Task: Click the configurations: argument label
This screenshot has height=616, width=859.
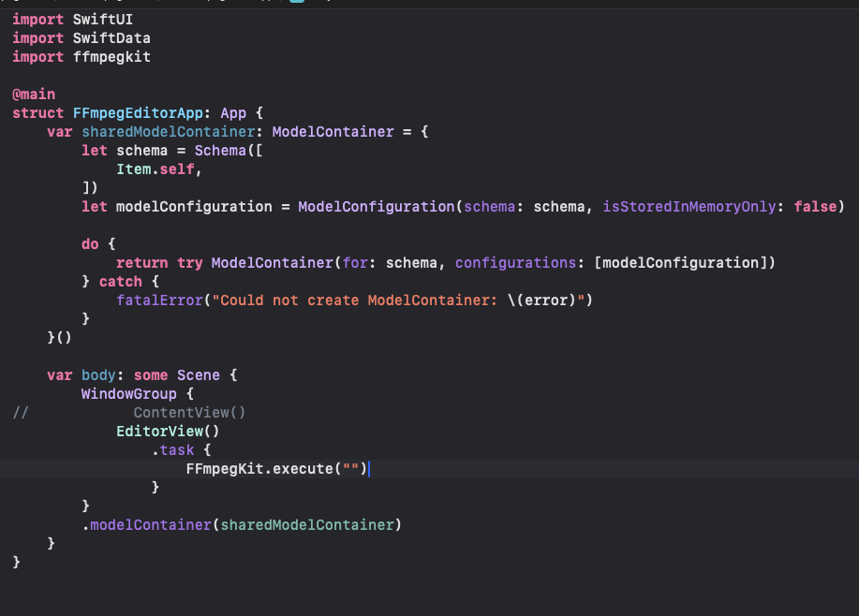Action: point(519,263)
